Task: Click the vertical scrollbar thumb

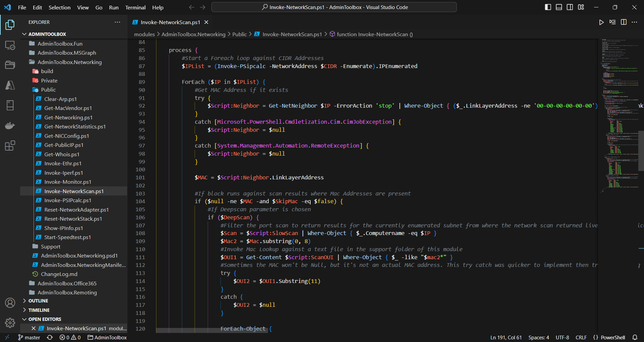Action: point(641,151)
